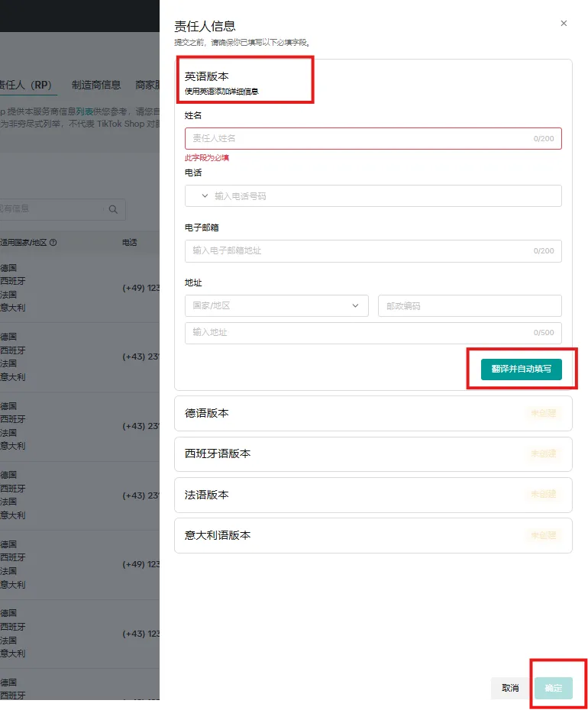Switch to the 责任人 (RP) tab
This screenshot has width=588, height=710.
point(26,85)
